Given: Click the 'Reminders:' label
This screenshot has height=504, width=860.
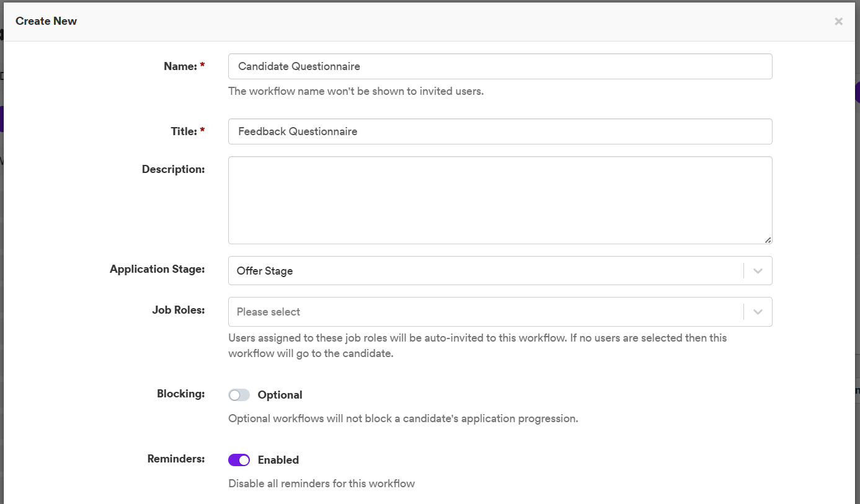Looking at the screenshot, I should tap(176, 459).
